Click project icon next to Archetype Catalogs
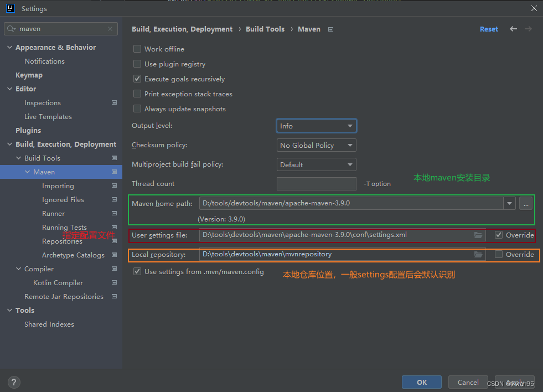The width and height of the screenshot is (543, 392). pos(114,255)
